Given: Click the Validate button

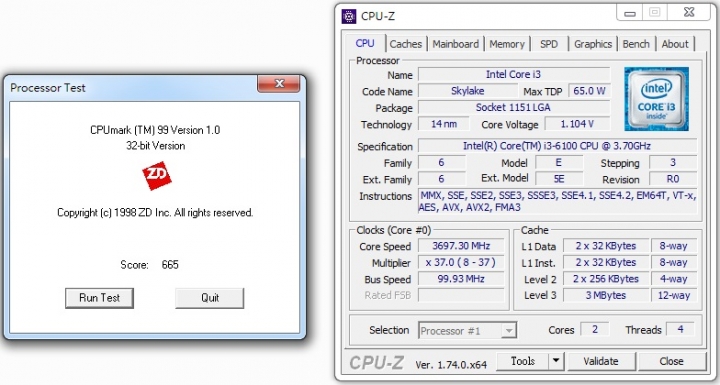Looking at the screenshot, I should tap(601, 361).
